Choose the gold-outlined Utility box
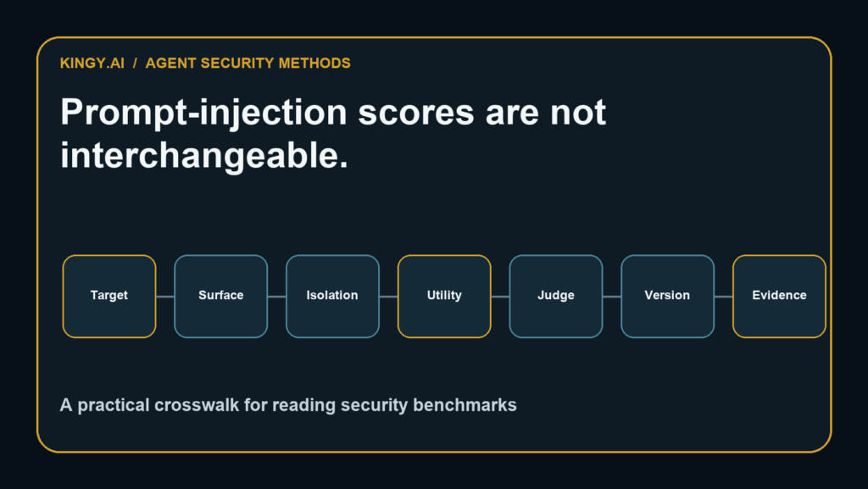Viewport: 868px width, 489px height. 444,296
